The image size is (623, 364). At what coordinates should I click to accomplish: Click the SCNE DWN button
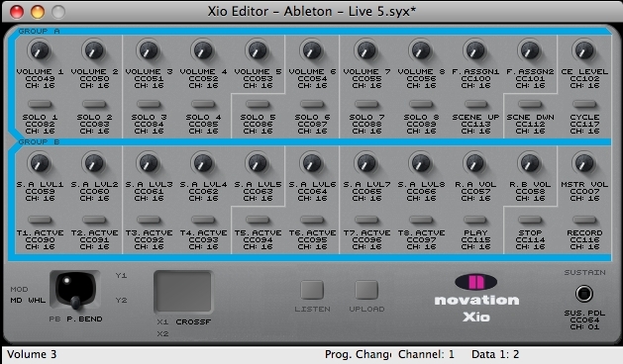coord(530,105)
